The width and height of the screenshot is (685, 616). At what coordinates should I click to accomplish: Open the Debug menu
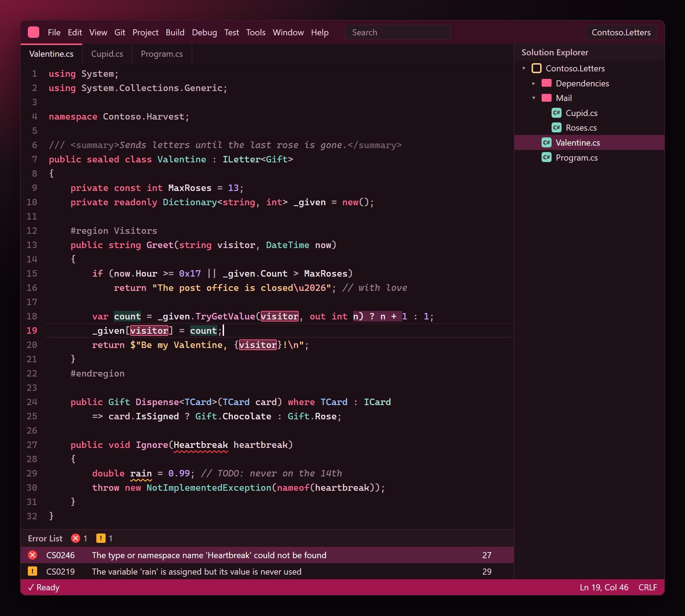[x=204, y=32]
